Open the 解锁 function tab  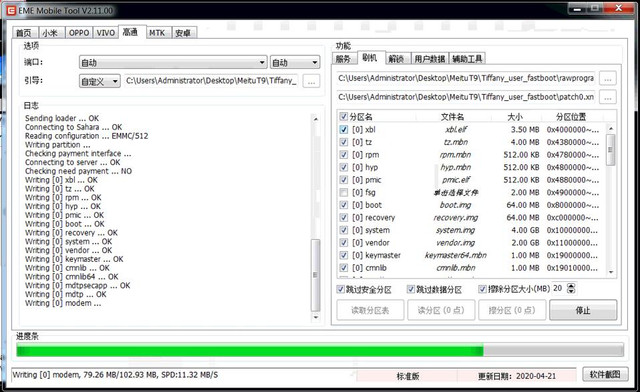(397, 59)
